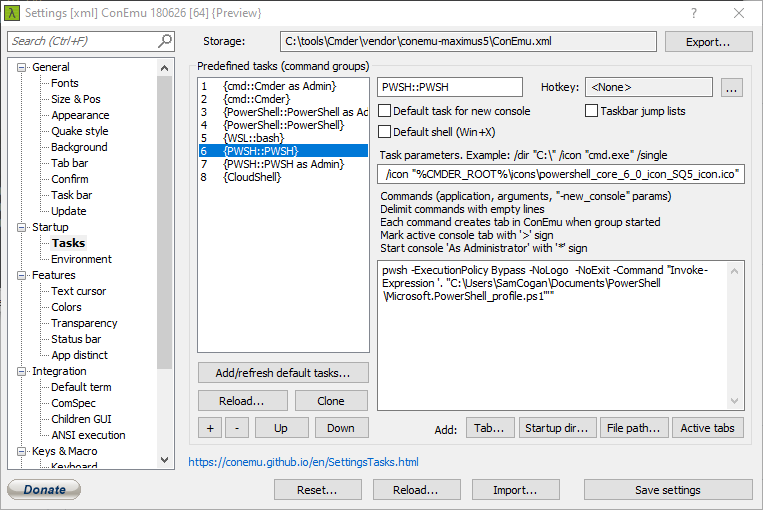Go to the Colors settings page
The width and height of the screenshot is (763, 510).
tap(66, 307)
